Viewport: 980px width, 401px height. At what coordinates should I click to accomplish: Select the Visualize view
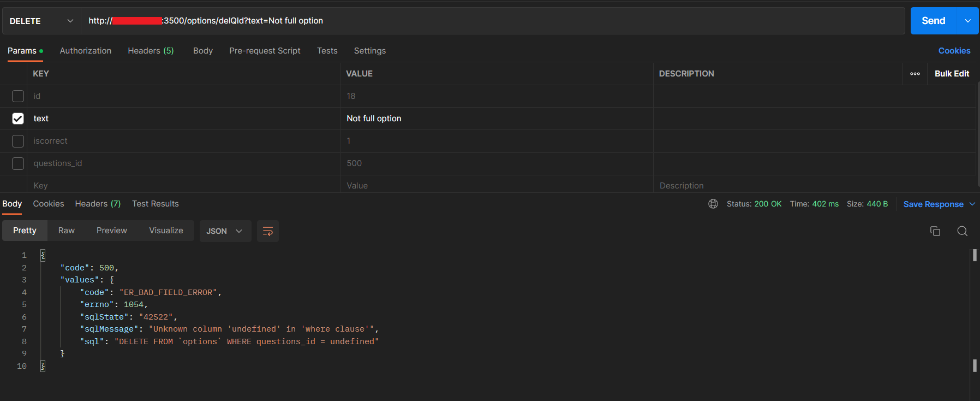tap(166, 231)
